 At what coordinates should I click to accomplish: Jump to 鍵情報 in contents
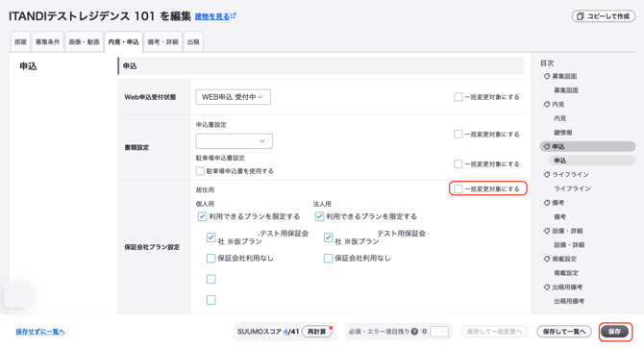pyautogui.click(x=562, y=133)
